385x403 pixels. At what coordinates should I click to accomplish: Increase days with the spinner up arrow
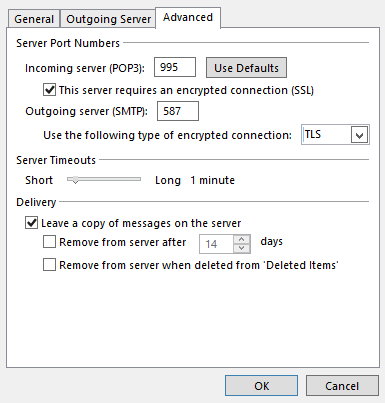tap(242, 239)
